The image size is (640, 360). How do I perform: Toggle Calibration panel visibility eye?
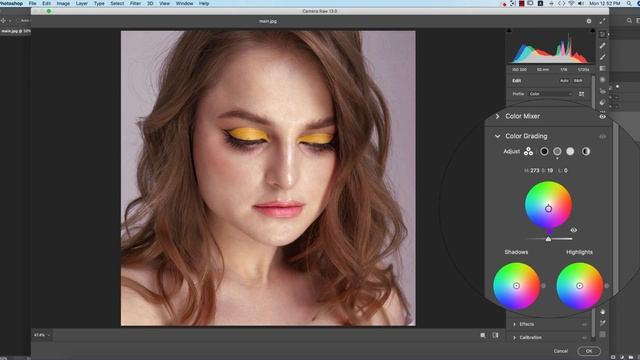click(584, 338)
